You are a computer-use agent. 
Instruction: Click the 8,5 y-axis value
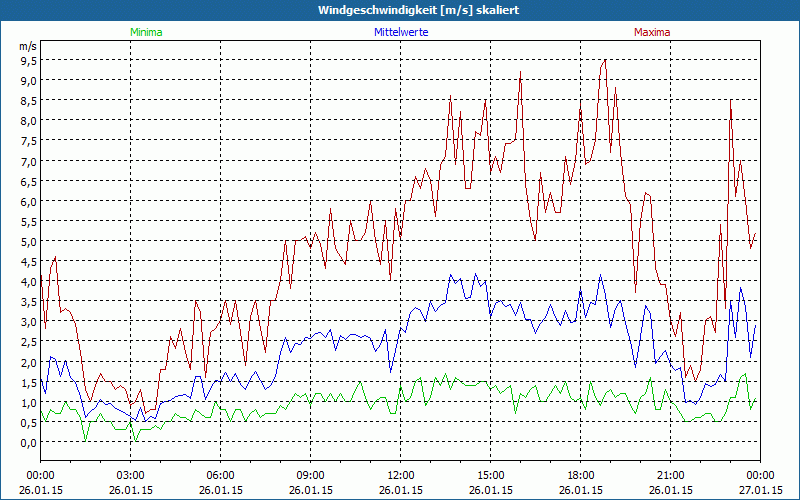[29, 101]
